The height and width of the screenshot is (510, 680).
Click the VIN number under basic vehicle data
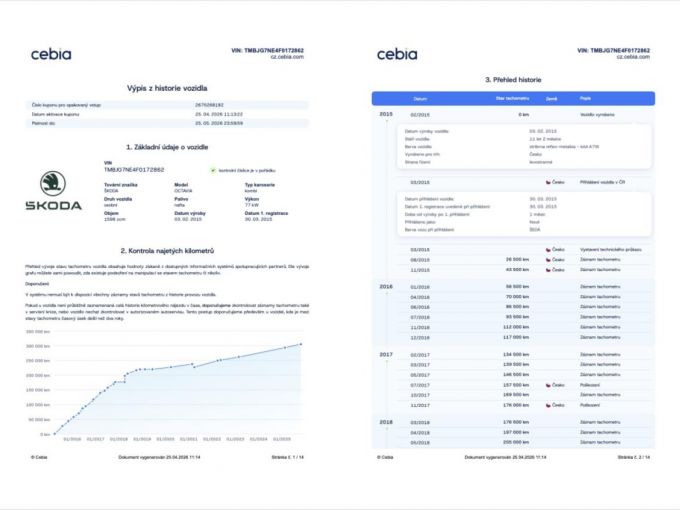(x=134, y=170)
